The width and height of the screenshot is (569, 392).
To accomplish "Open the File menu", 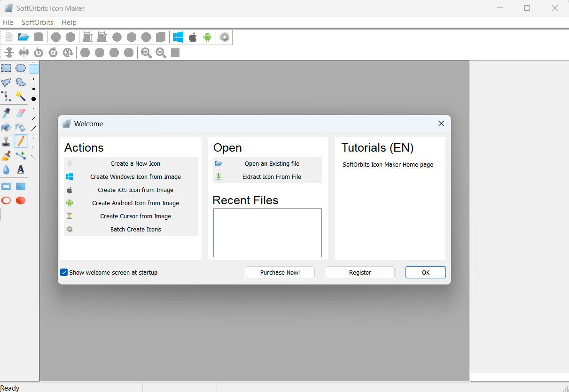I will tap(8, 22).
